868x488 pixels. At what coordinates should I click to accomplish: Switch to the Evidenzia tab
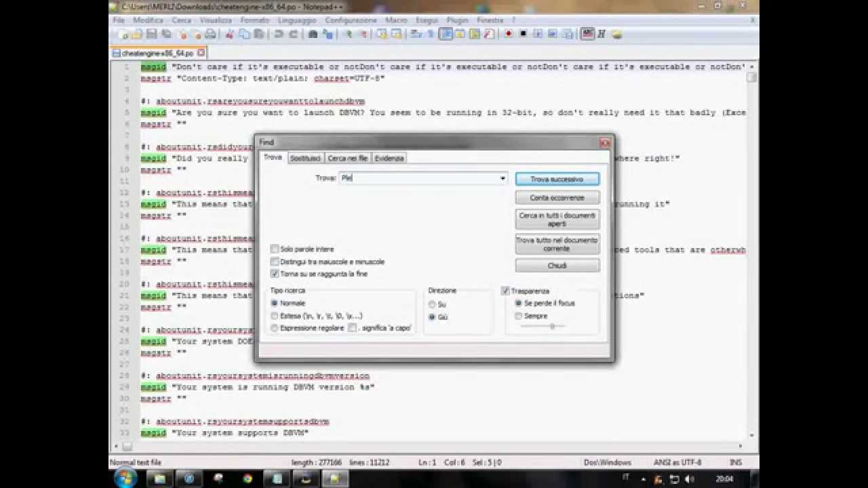point(389,158)
